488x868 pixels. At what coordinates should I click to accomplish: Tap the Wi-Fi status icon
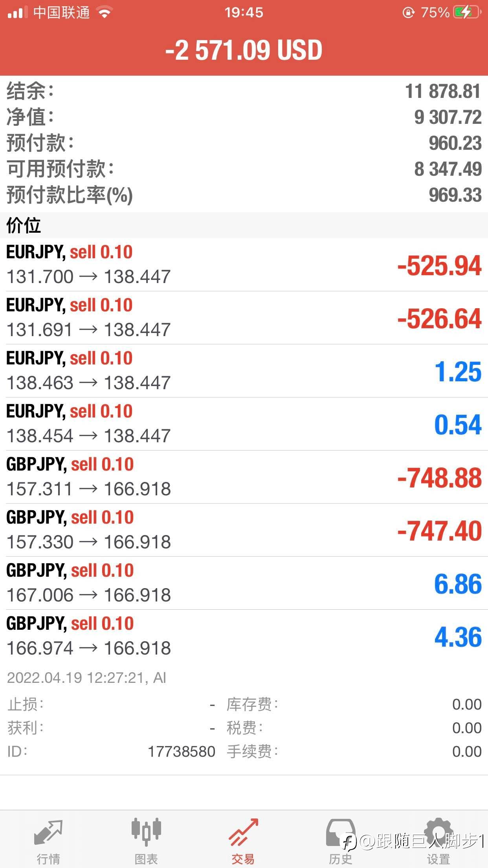pos(105,13)
